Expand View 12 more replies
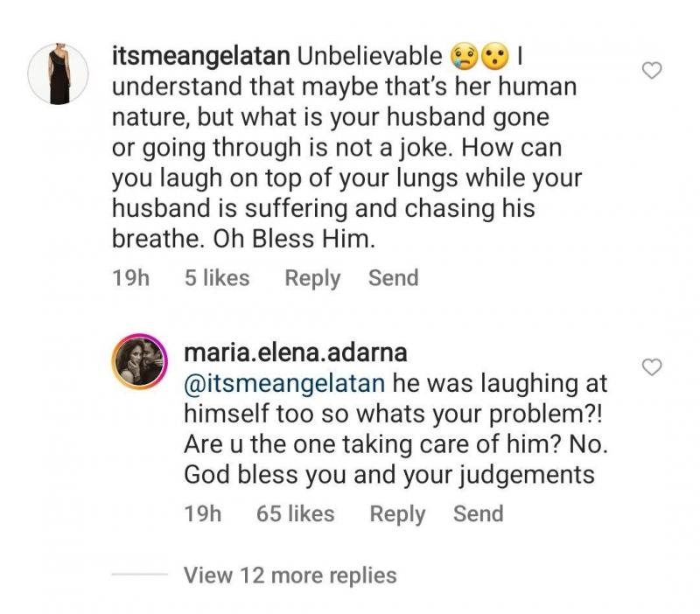Viewport: 700px width, 614px height. (x=290, y=575)
